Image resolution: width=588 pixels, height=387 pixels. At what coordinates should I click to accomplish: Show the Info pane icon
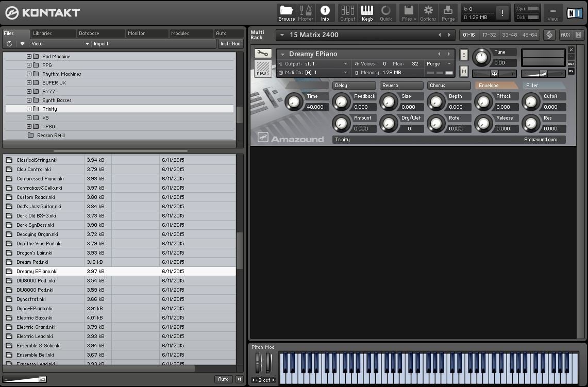325,13
